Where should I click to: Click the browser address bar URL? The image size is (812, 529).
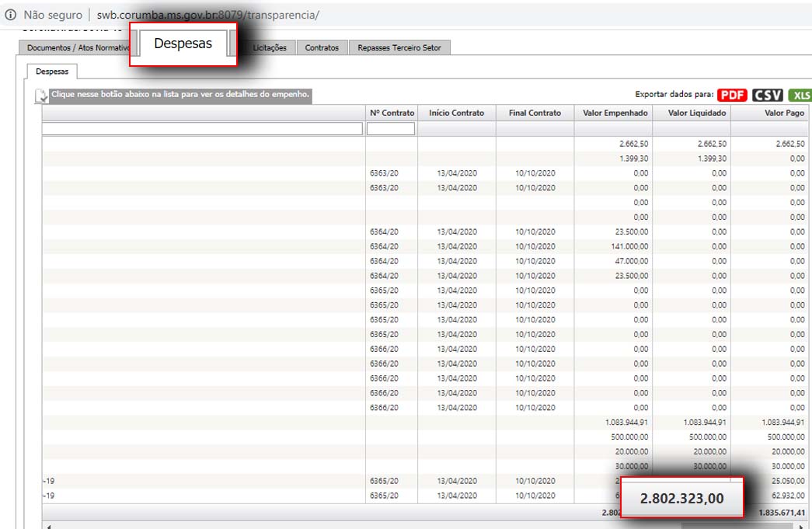tap(207, 15)
